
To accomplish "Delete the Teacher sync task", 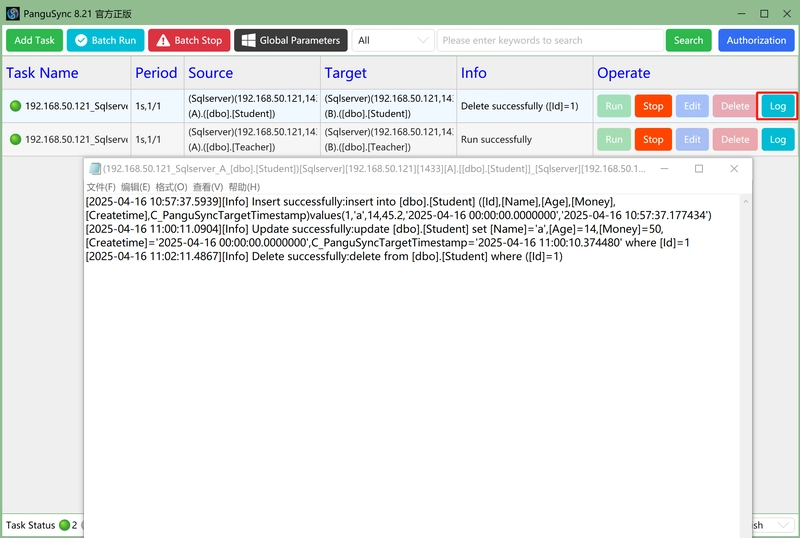I will (x=735, y=139).
